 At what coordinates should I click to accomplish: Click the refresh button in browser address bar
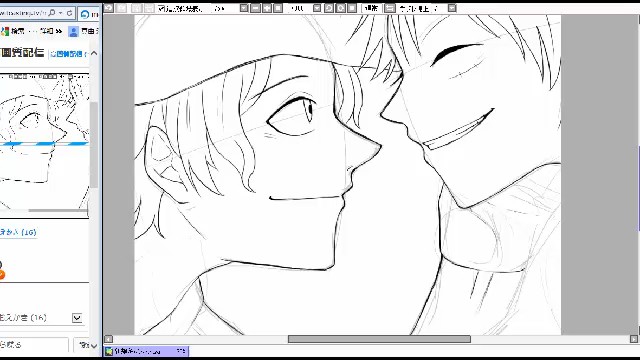(x=69, y=13)
